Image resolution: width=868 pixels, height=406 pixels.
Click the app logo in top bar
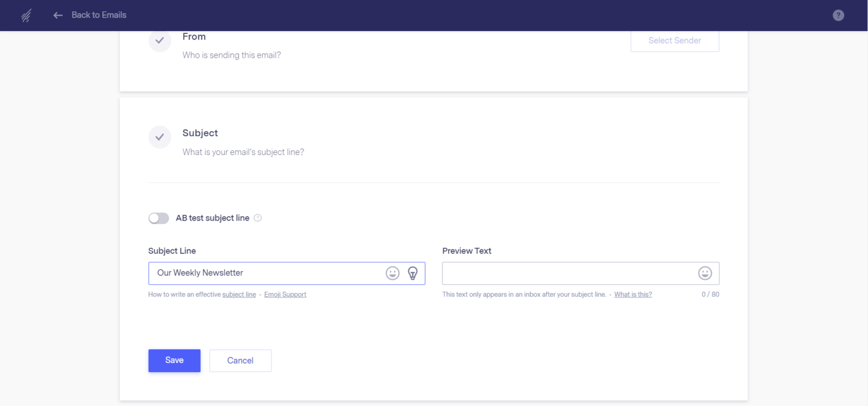26,15
